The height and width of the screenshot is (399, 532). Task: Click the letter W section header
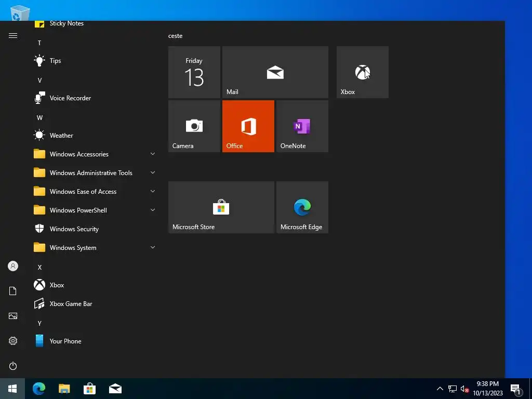(x=39, y=118)
